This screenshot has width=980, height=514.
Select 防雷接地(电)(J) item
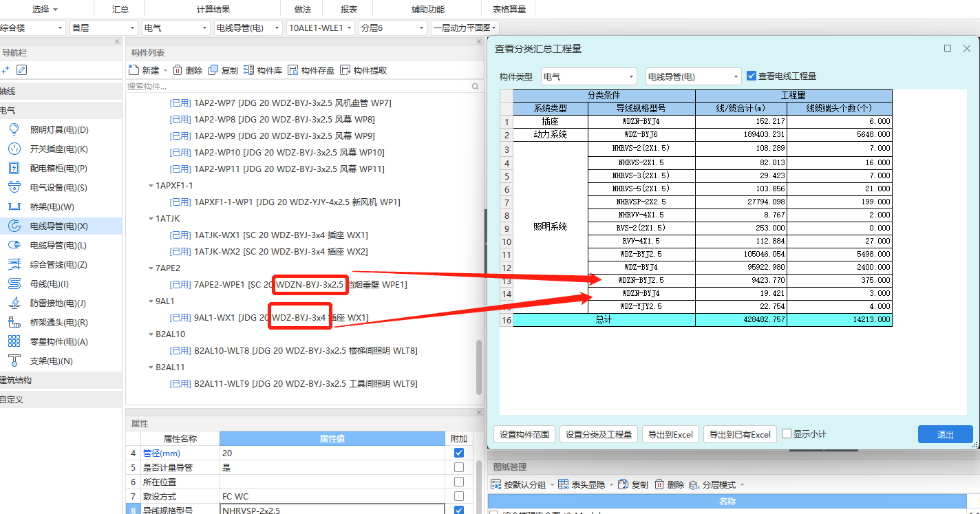[x=58, y=303]
